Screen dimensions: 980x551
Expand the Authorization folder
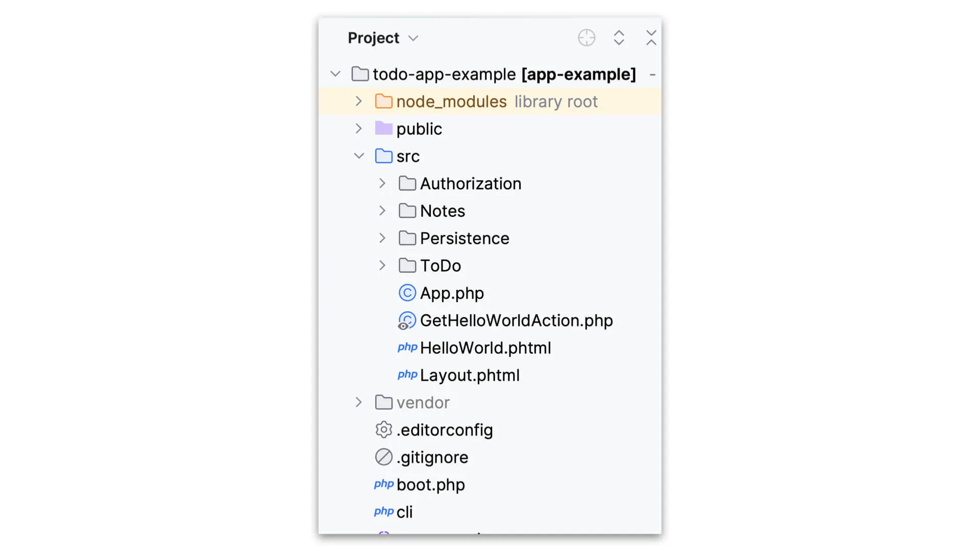pyautogui.click(x=382, y=183)
